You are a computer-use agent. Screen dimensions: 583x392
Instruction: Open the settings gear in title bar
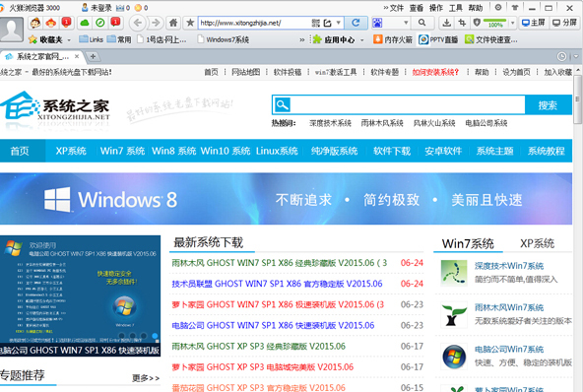pos(498,7)
